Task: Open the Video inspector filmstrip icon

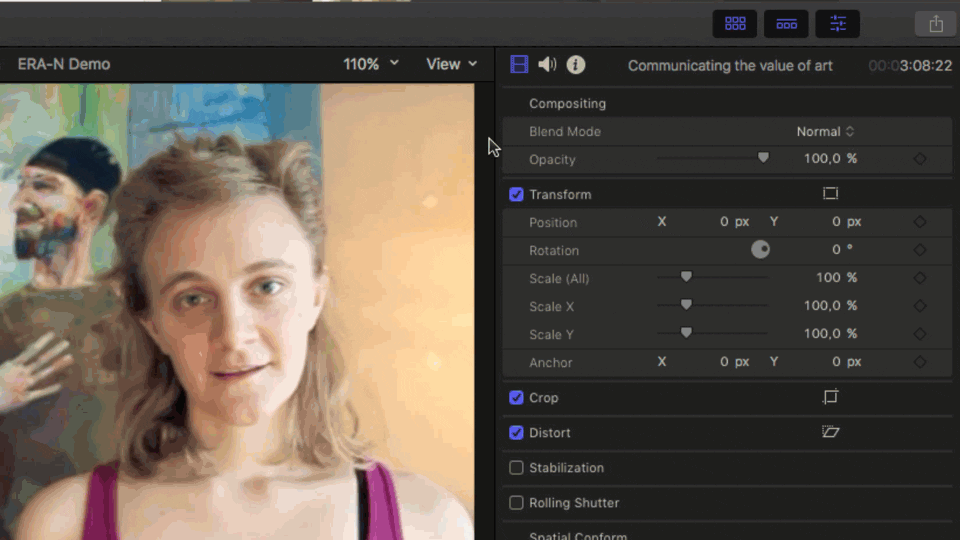Action: point(519,64)
